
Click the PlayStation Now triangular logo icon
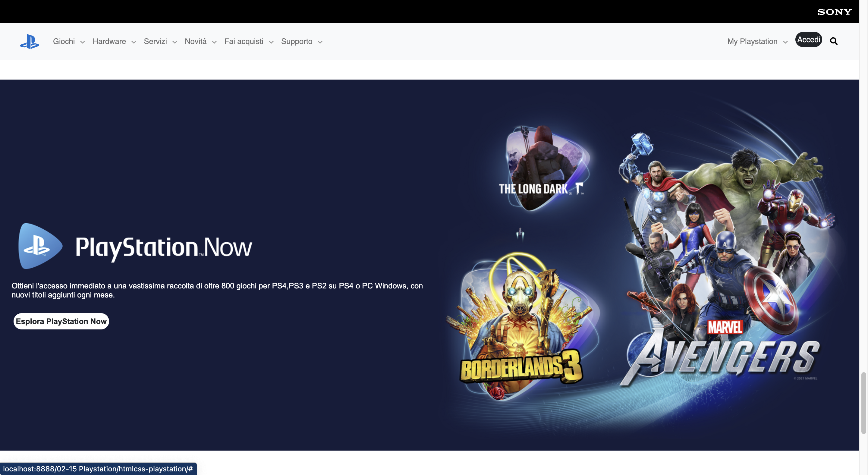(x=40, y=246)
